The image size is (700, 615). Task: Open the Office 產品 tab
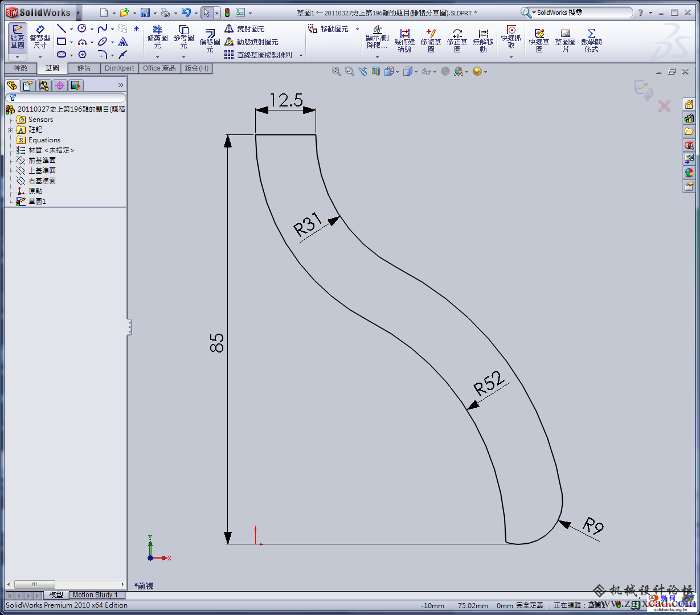pyautogui.click(x=159, y=68)
